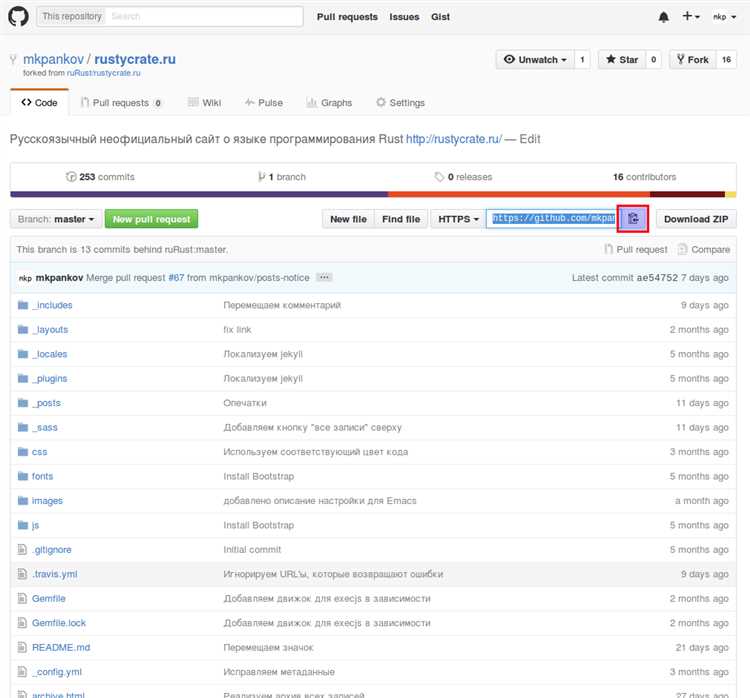
Task: Click the css folder icon
Action: coord(22,452)
